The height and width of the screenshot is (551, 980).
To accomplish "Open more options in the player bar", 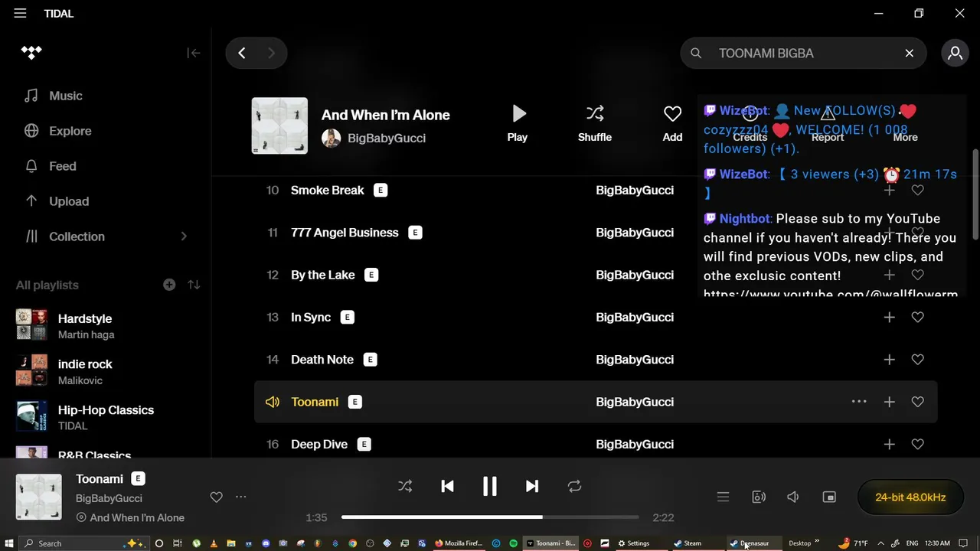I will coord(241,497).
